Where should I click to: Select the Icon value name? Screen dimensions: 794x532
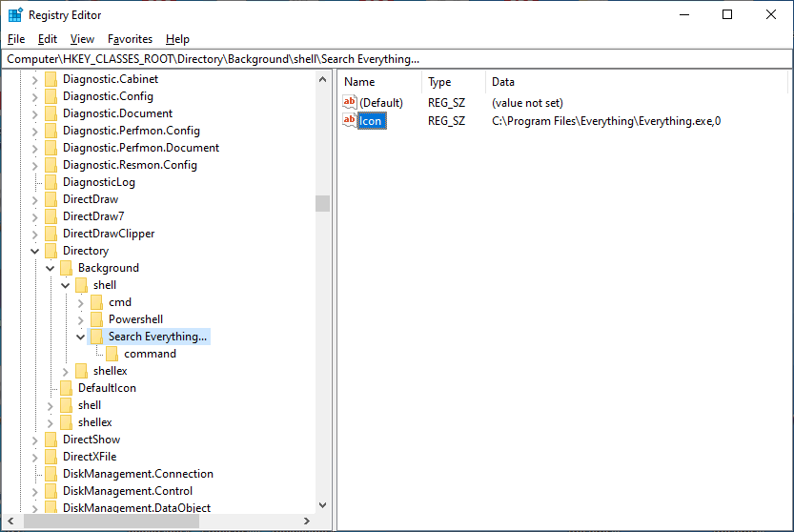point(371,121)
